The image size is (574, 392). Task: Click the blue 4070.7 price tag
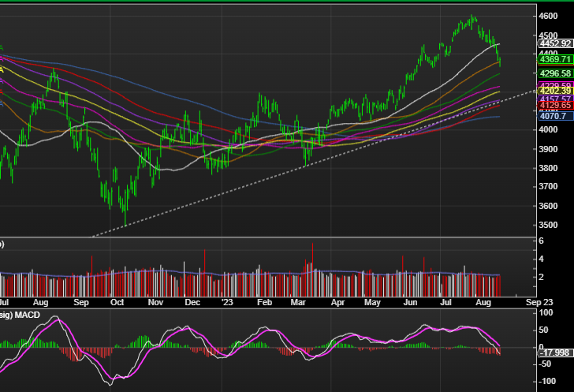coord(555,116)
